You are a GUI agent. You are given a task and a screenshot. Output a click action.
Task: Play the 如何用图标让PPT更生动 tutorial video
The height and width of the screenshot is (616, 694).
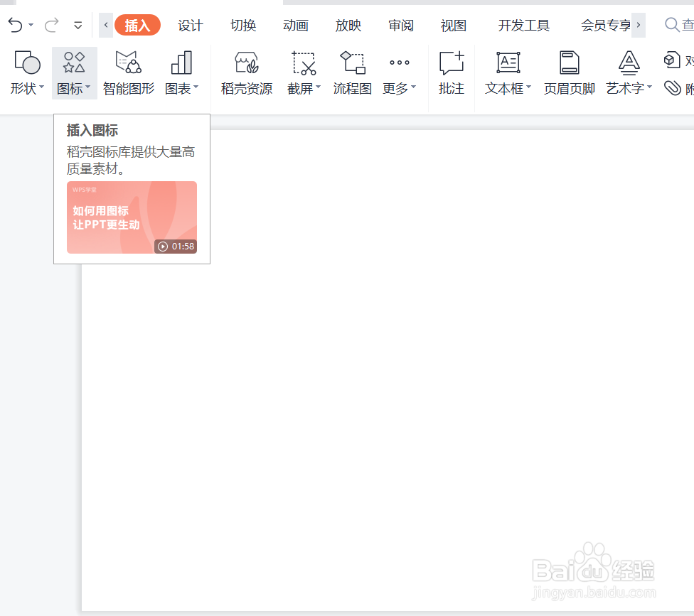pos(132,217)
